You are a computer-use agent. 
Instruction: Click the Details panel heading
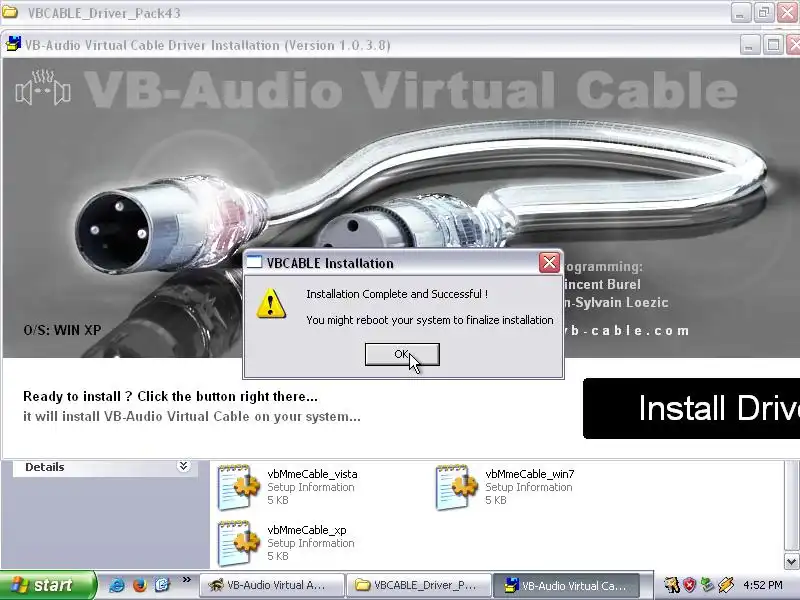(x=45, y=467)
